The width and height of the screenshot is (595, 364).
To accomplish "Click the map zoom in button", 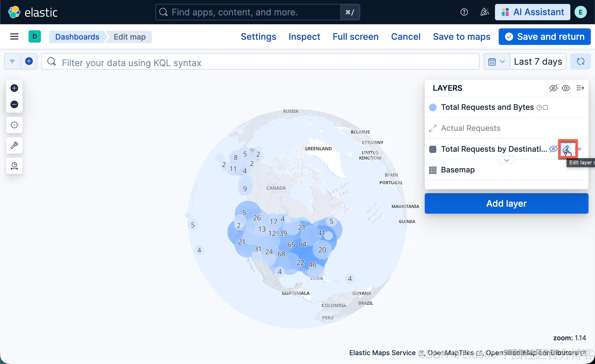I will [14, 88].
